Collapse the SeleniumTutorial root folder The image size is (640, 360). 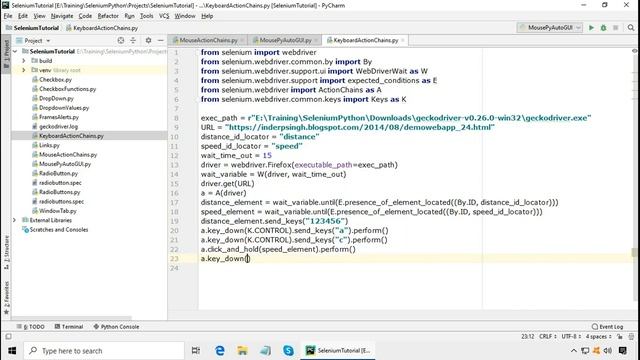click(15, 51)
